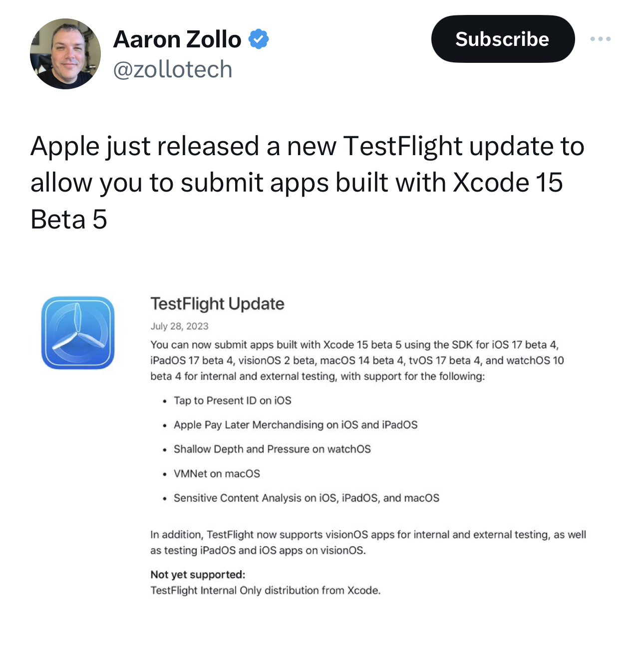Click the visionOS apps support paragraph

[x=367, y=542]
